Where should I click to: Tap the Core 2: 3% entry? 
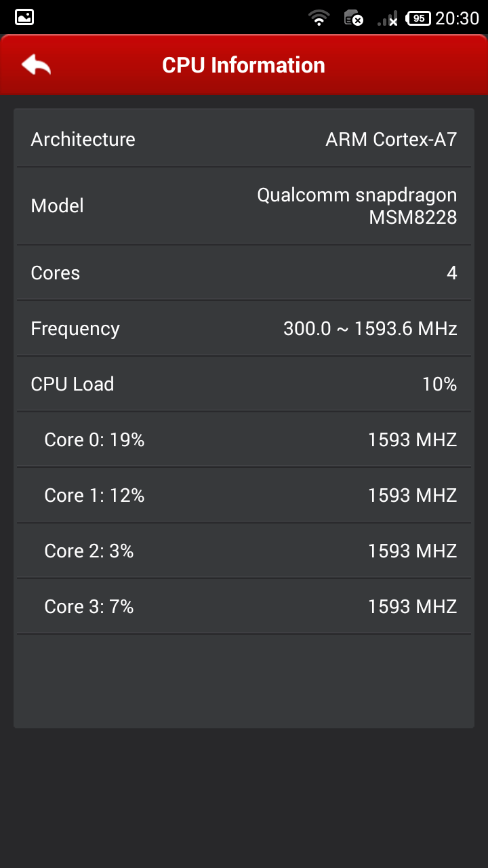[89, 551]
